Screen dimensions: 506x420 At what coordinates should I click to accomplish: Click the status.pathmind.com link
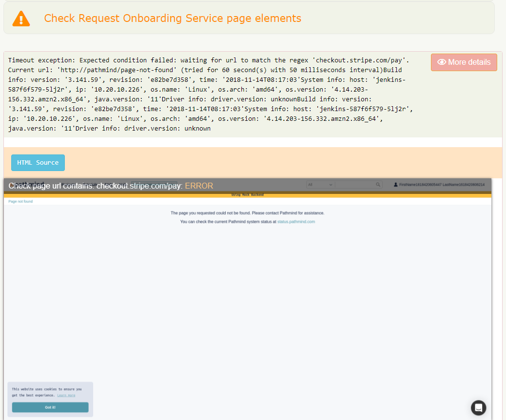coord(296,222)
